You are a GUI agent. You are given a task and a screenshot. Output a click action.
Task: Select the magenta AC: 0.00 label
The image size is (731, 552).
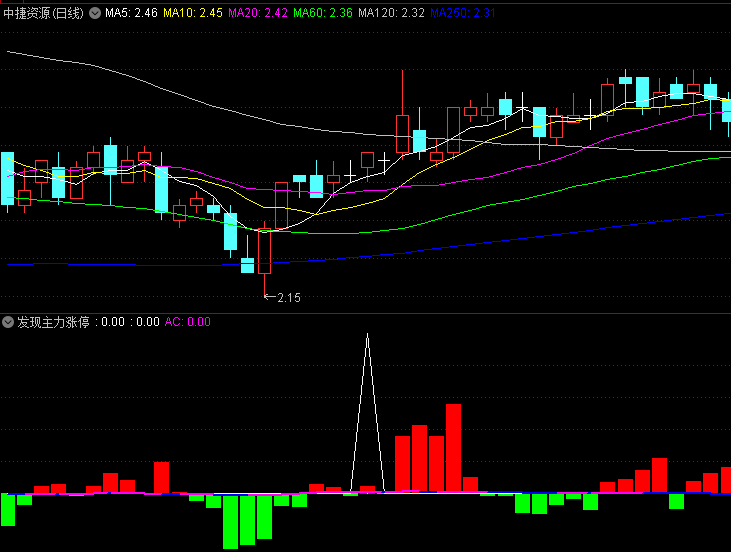[x=187, y=322]
